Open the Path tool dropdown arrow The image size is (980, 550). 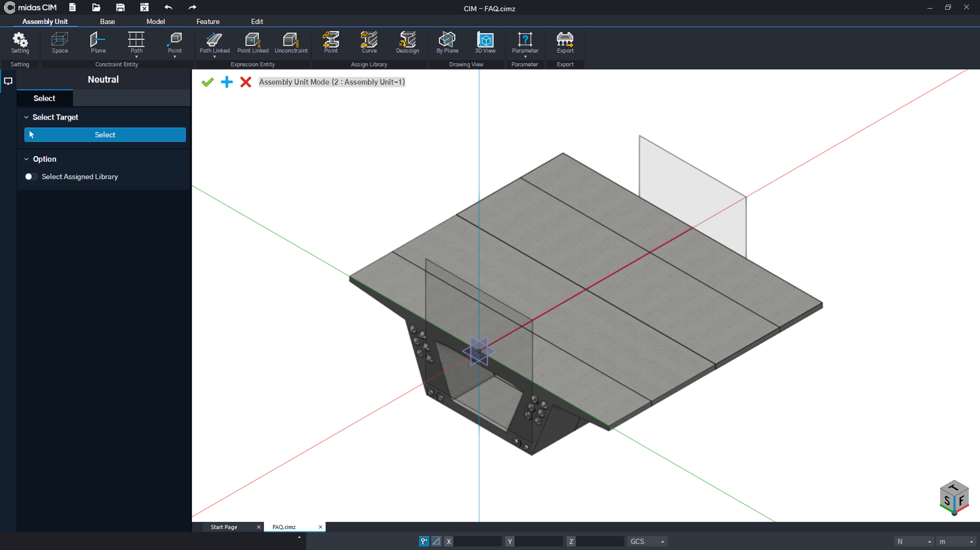coord(136,57)
